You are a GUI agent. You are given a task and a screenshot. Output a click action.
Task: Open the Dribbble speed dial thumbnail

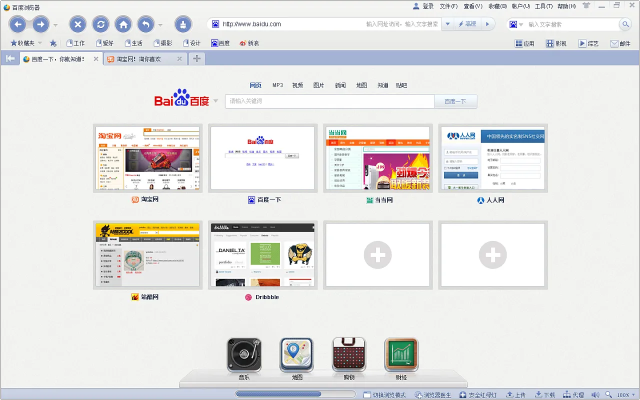point(261,255)
